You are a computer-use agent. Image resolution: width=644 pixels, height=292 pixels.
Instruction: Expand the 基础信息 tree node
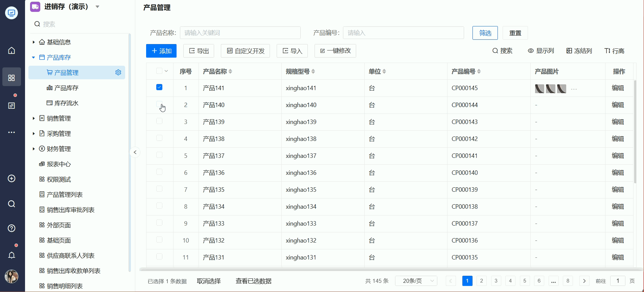[33, 42]
